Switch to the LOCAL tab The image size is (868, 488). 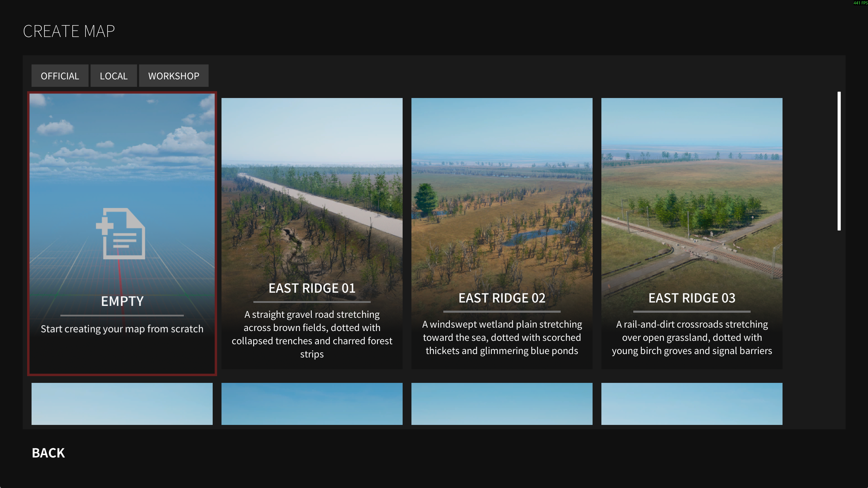(x=114, y=76)
